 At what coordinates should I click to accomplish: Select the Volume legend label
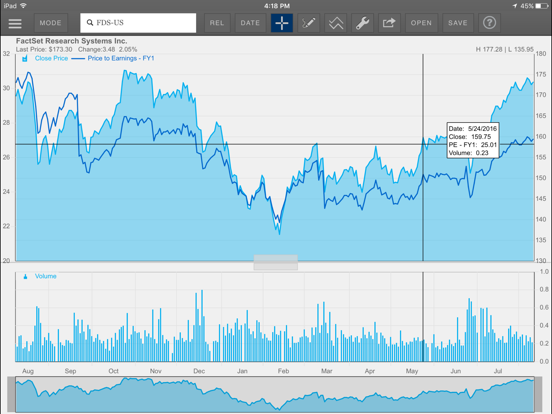(46, 276)
